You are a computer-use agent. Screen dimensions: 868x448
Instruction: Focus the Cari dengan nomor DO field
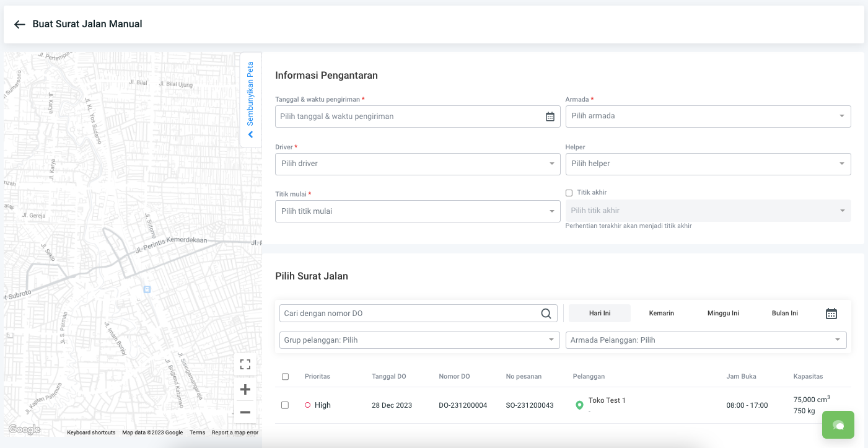[409, 314]
